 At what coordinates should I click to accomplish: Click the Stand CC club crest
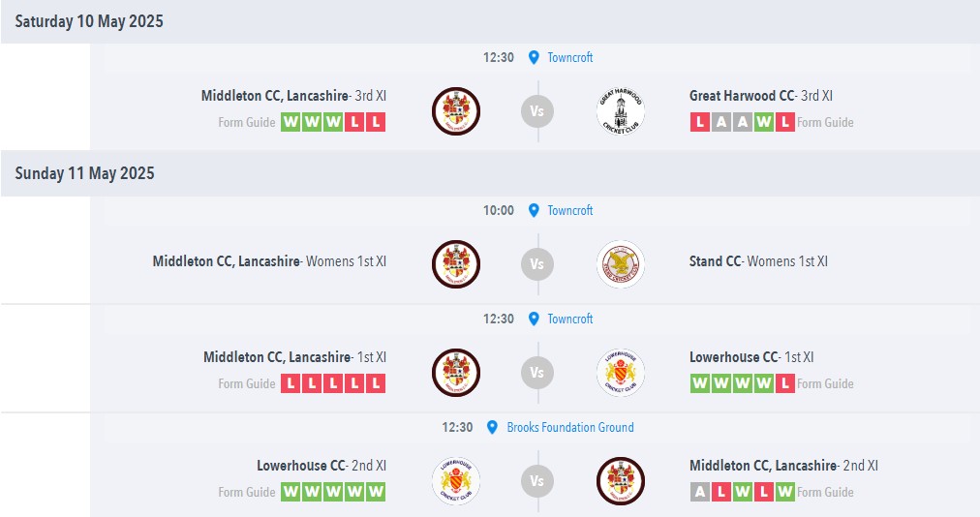coord(621,263)
